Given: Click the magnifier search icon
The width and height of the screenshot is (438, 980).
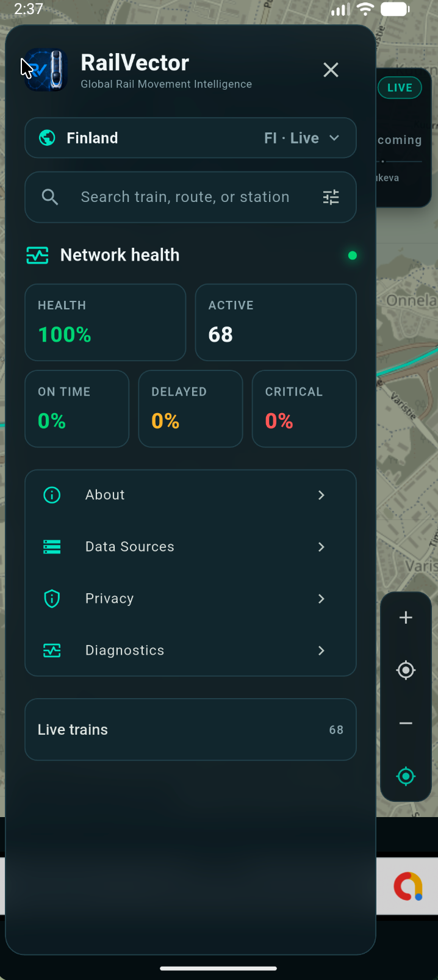Looking at the screenshot, I should (x=50, y=197).
